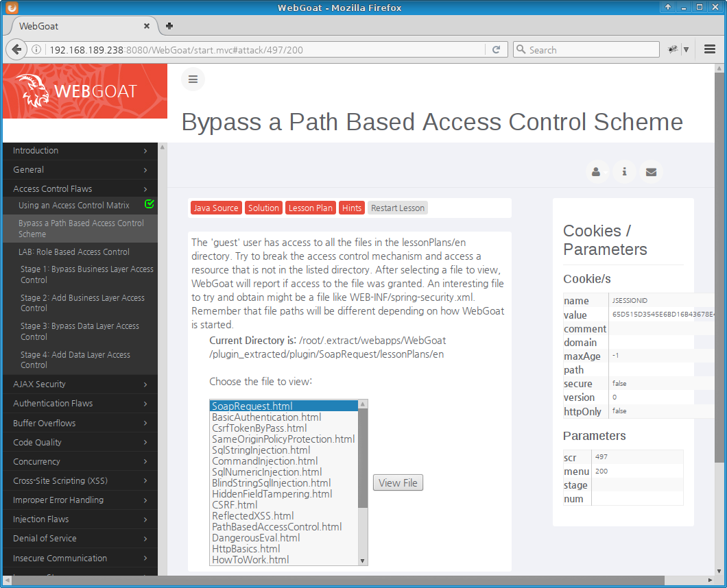Open Stage 3: Bypass Data Layer Access Control
The image size is (727, 588).
click(80, 331)
